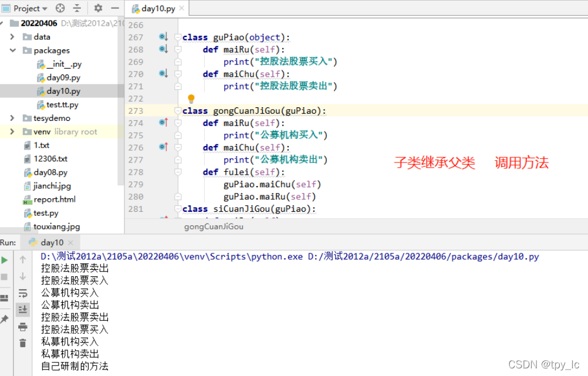Fold the gongCuanJiGou class at line 273

pos(178,111)
